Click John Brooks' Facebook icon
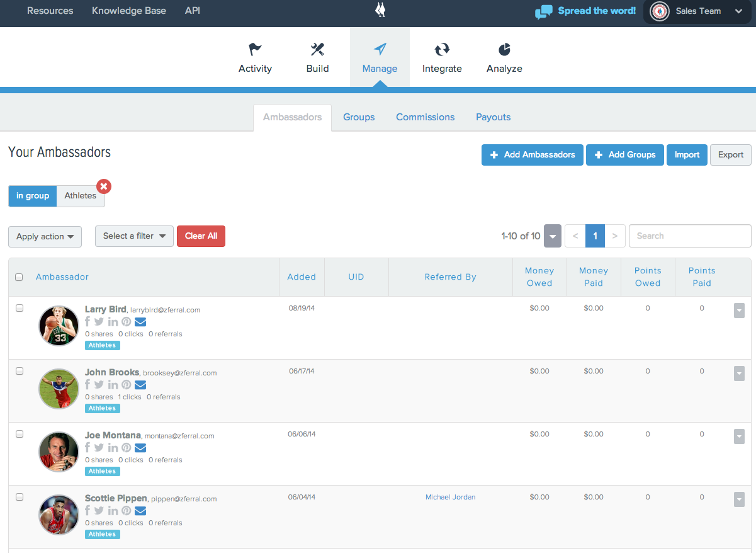The image size is (756, 553). pyautogui.click(x=87, y=385)
